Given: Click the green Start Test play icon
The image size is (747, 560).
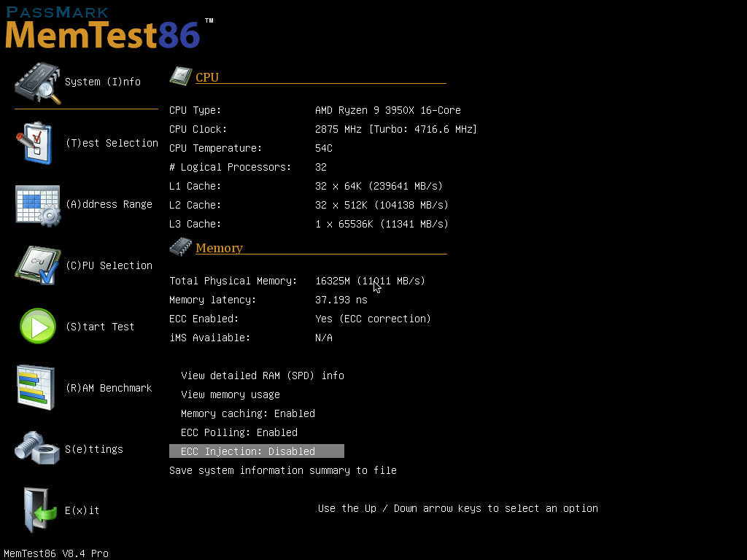Looking at the screenshot, I should pyautogui.click(x=38, y=326).
